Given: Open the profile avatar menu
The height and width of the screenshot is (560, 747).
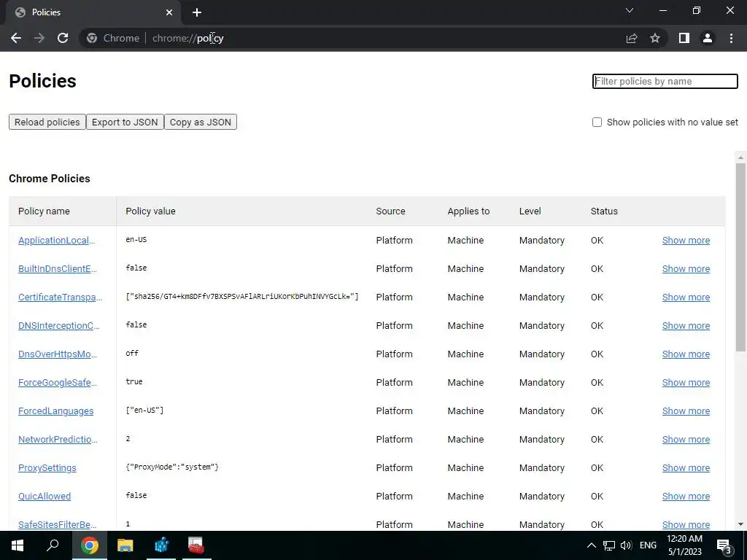Looking at the screenshot, I should click(708, 38).
